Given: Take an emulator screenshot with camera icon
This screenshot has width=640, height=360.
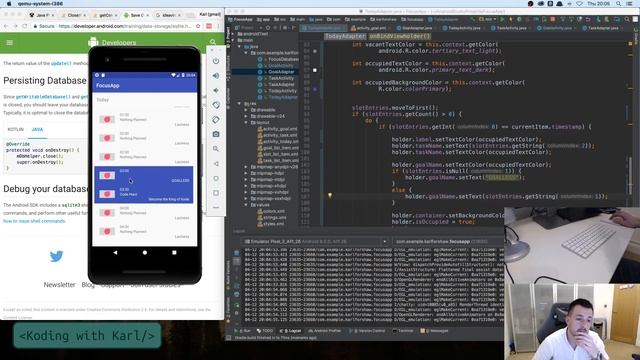Looking at the screenshot, I should 216,134.
